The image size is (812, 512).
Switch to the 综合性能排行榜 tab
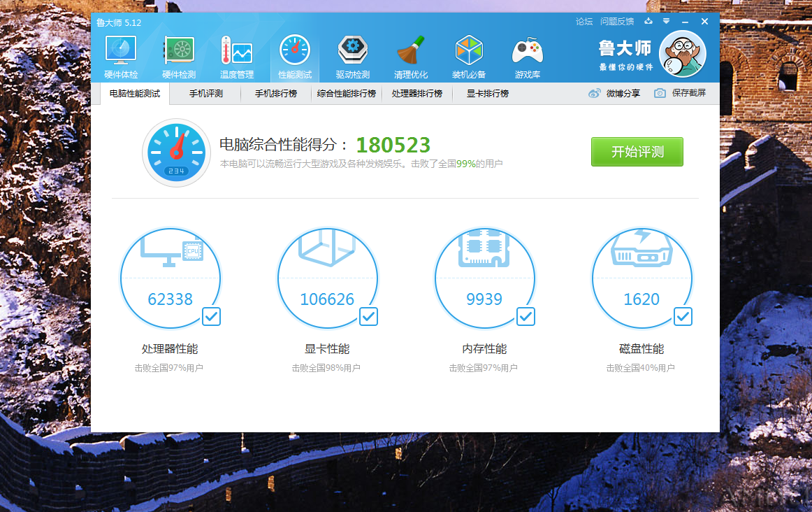(347, 94)
